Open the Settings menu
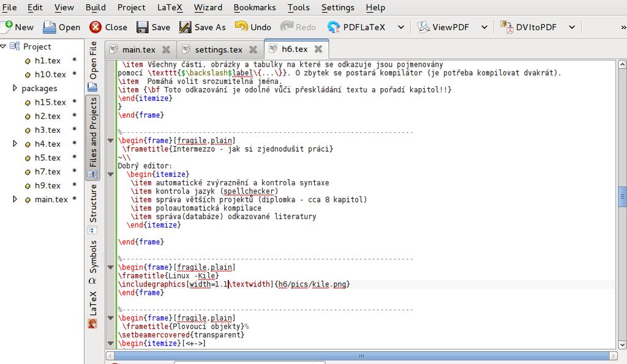Viewport: 627px width, 364px height. (x=338, y=7)
